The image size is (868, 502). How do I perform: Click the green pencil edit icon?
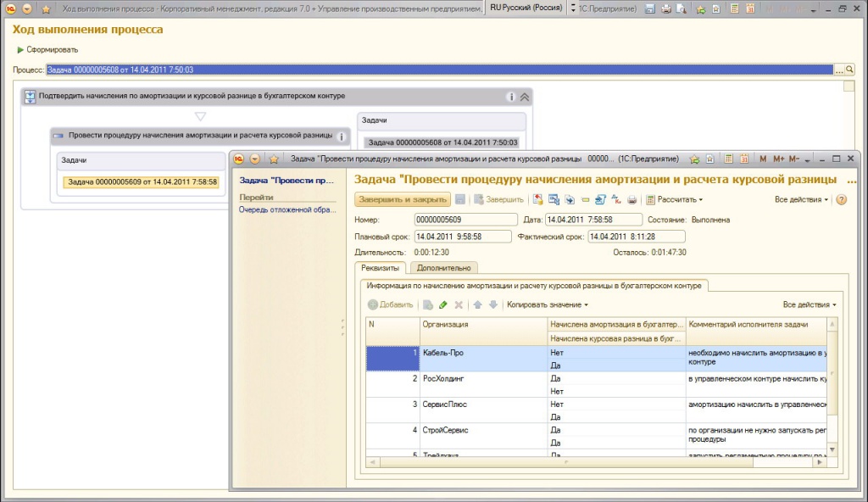click(442, 304)
